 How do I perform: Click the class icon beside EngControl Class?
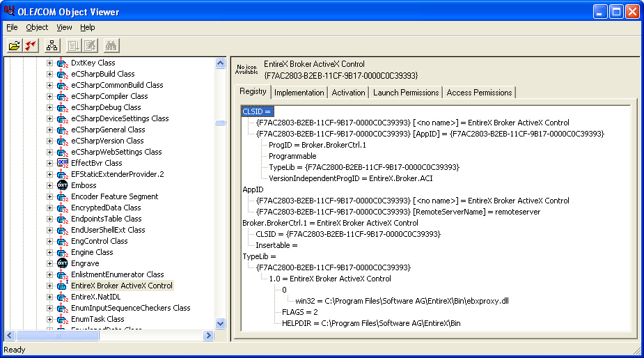(x=63, y=241)
